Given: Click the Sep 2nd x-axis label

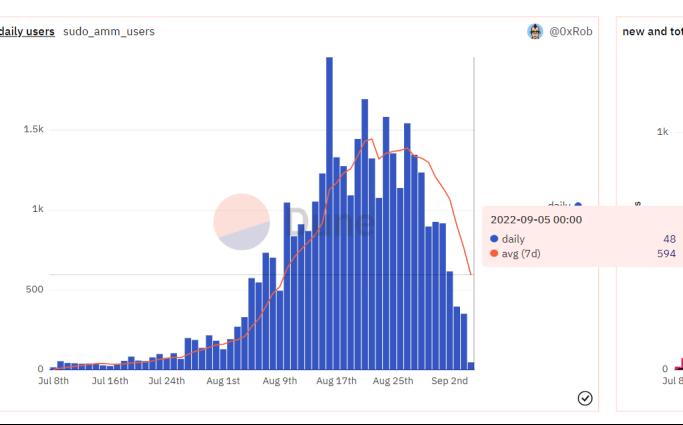Looking at the screenshot, I should (450, 381).
